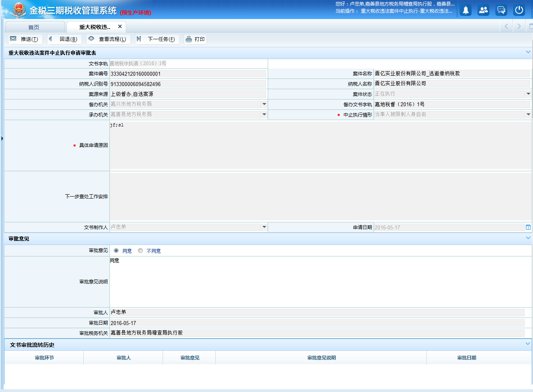Click the tax system emblem logo
This screenshot has height=392, width=533.
tap(18, 10)
